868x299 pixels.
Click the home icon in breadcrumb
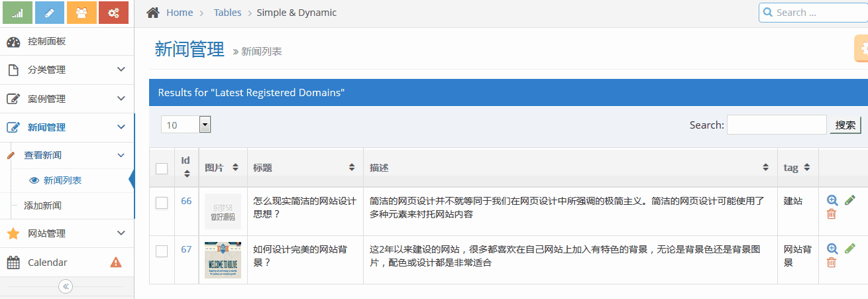tap(153, 13)
